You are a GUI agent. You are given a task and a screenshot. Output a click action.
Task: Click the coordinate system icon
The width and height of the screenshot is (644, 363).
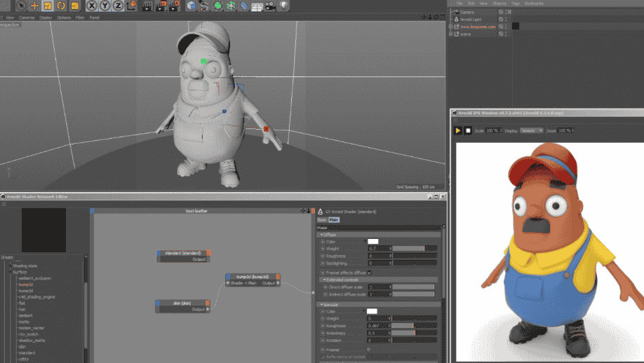click(x=131, y=6)
